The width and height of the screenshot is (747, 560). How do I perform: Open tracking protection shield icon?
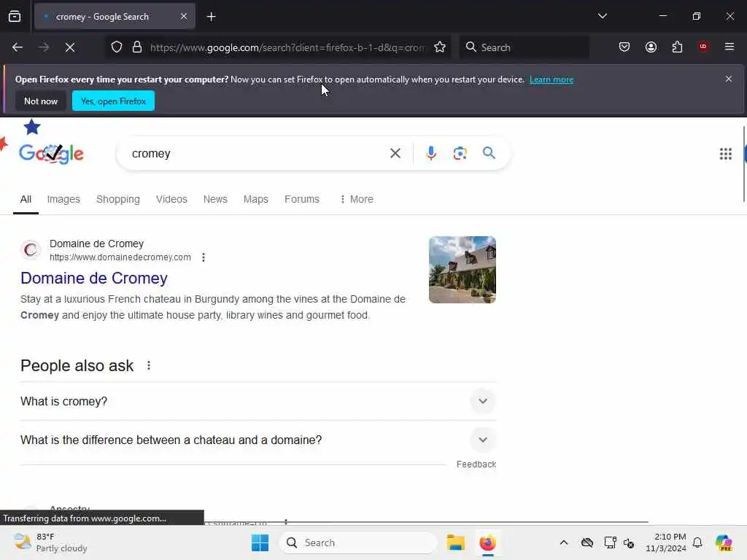click(117, 47)
